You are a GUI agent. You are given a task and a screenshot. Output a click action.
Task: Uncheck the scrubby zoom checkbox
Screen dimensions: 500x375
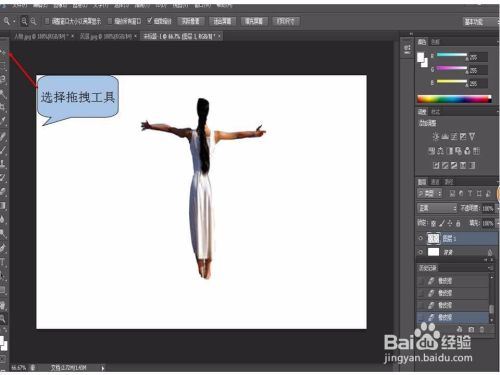click(x=150, y=21)
